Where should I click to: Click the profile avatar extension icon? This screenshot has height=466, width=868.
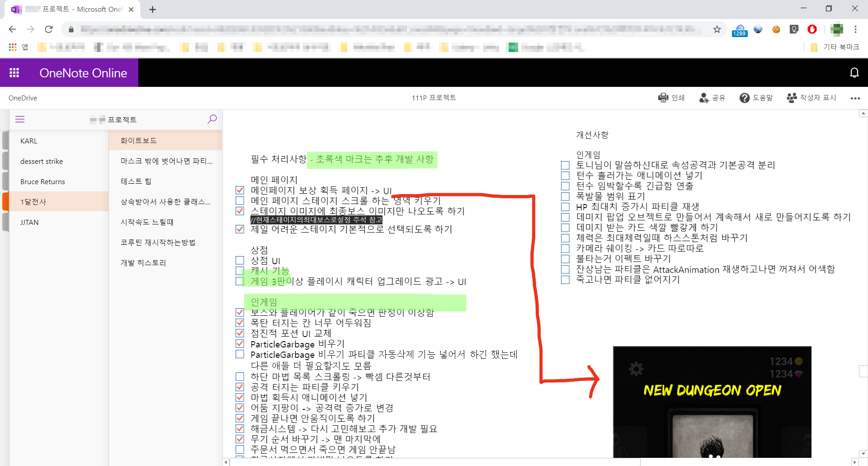[x=837, y=29]
